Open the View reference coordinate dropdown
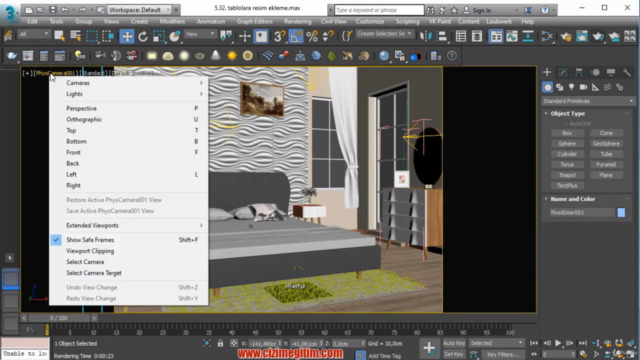Viewport: 640px width, 360px height. pos(200,34)
